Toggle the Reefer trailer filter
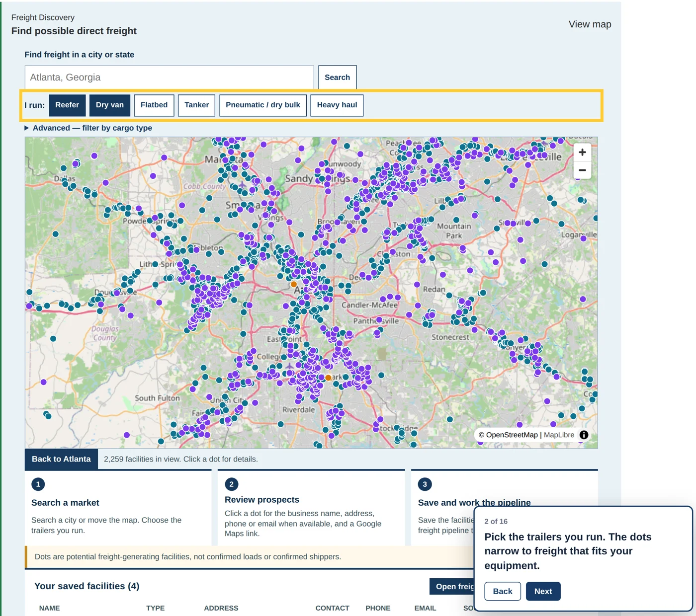 67,105
